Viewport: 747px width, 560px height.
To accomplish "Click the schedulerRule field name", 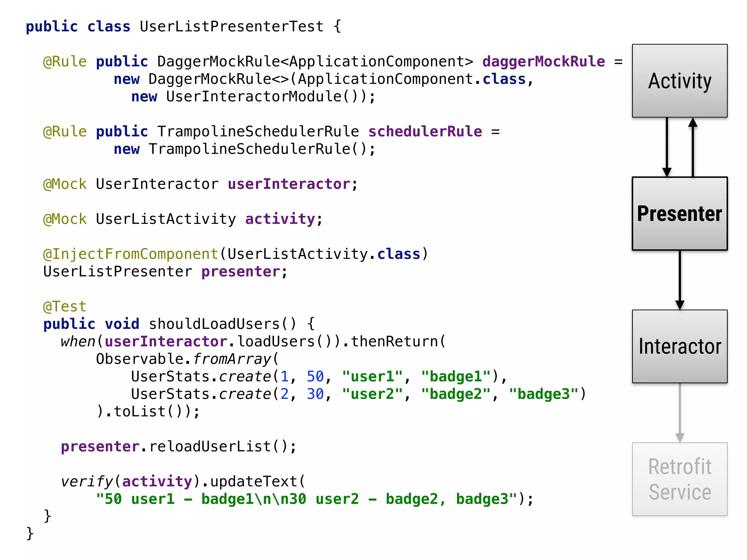I will 425,132.
